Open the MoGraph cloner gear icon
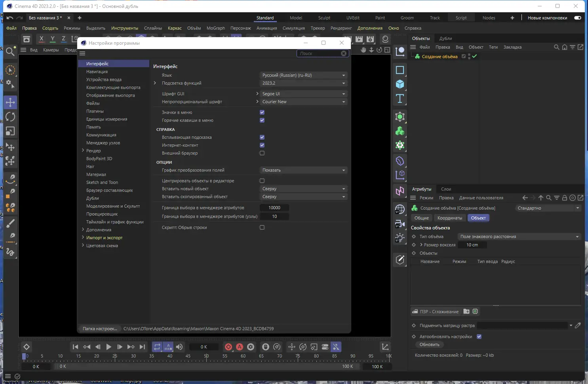Image resolution: width=588 pixels, height=384 pixels. click(x=400, y=145)
